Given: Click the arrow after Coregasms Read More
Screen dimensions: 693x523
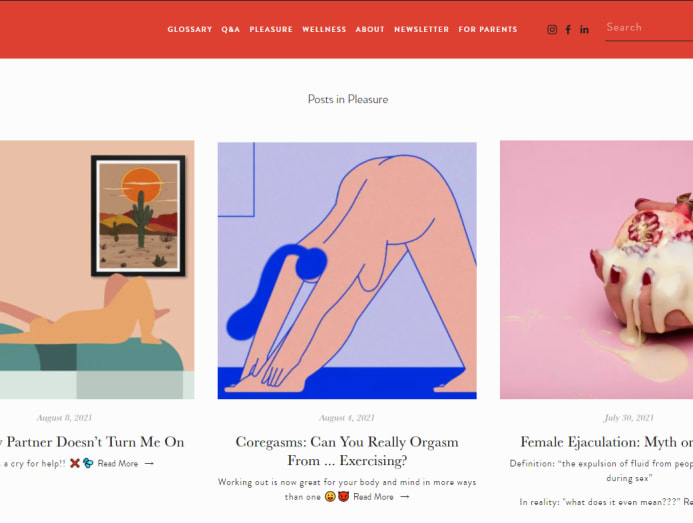Looking at the screenshot, I should pos(405,497).
